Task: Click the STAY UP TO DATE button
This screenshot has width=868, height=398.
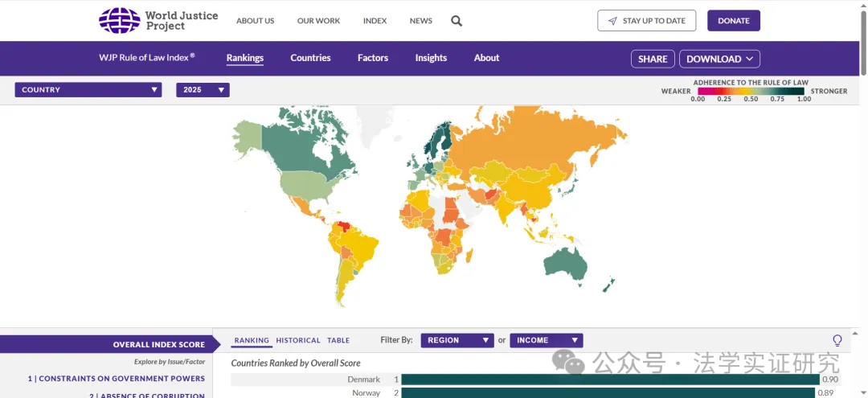Action: pos(646,20)
